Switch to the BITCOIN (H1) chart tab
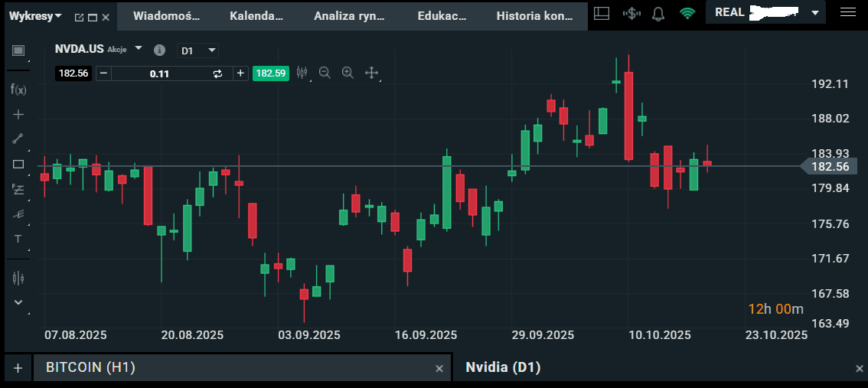The image size is (868, 388). click(90, 367)
